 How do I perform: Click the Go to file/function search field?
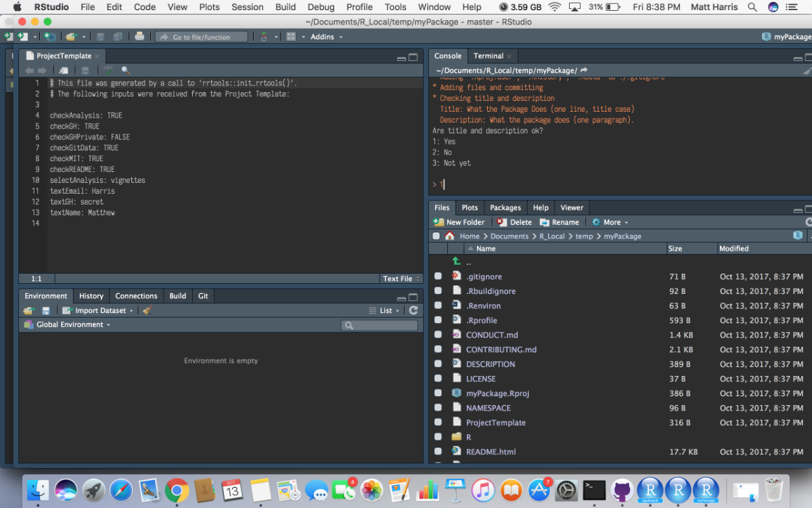point(201,37)
